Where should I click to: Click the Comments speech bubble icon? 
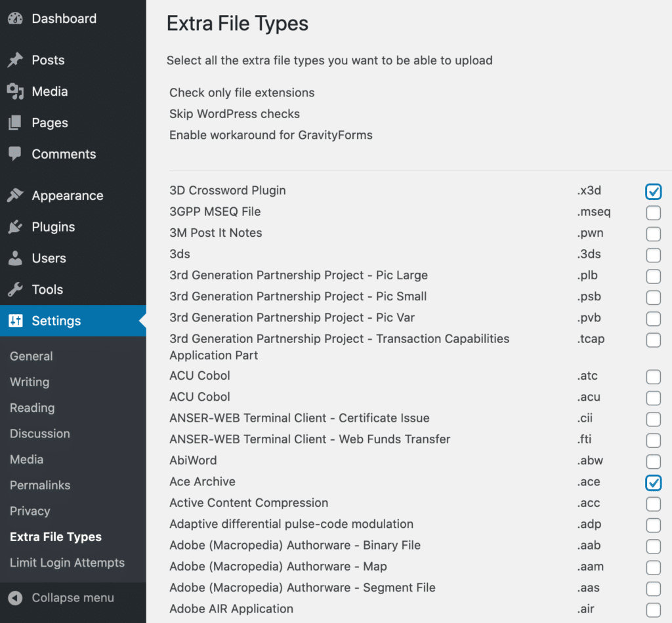click(15, 155)
